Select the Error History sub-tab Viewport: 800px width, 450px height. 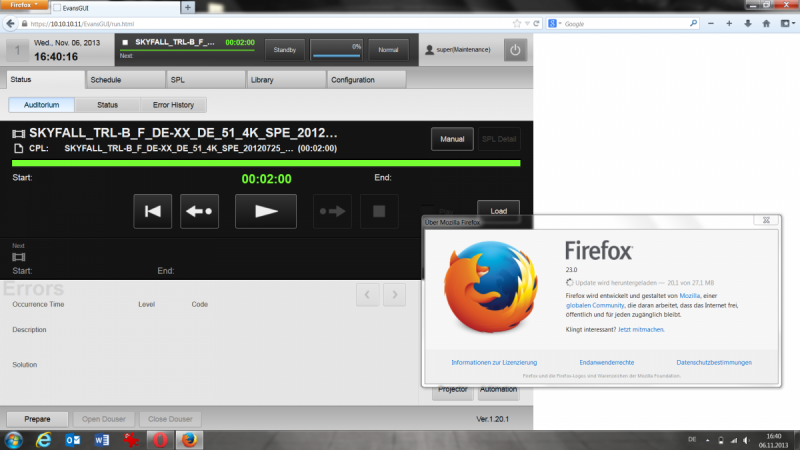tap(173, 104)
